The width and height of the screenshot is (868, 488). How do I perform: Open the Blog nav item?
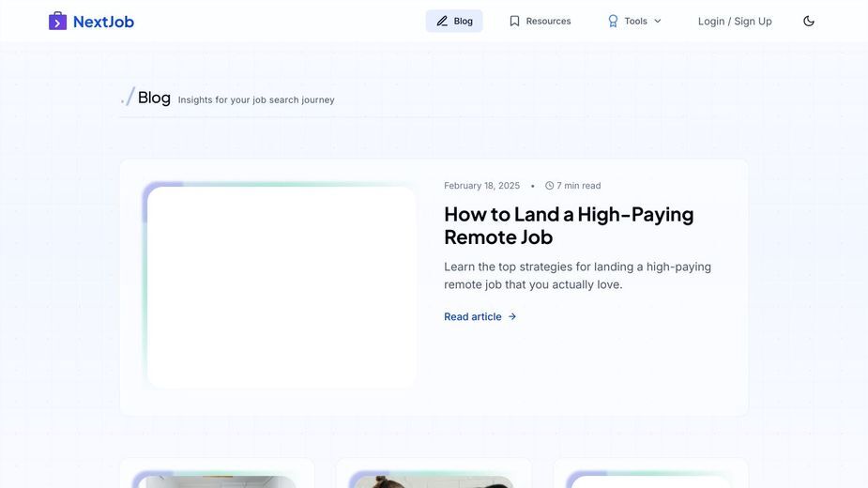tap(454, 21)
